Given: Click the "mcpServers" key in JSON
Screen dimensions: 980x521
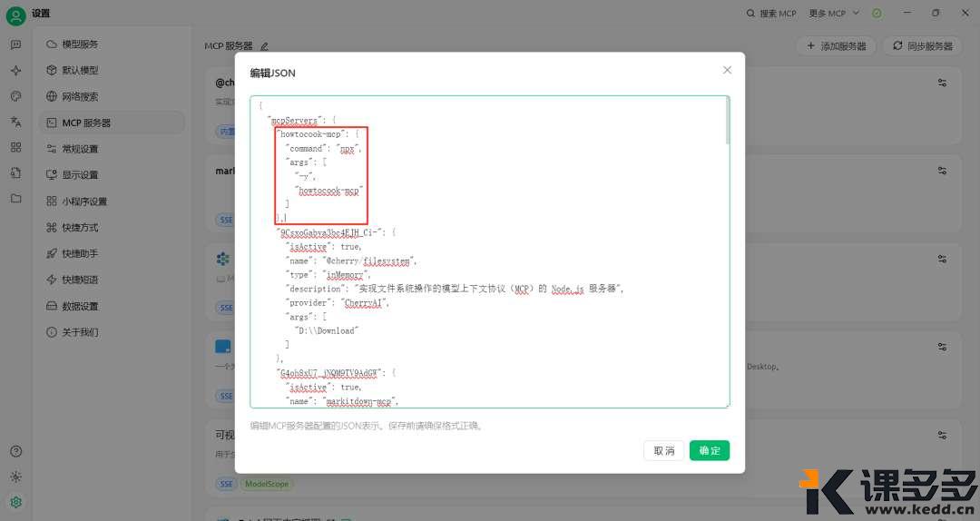Looking at the screenshot, I should tap(292, 120).
